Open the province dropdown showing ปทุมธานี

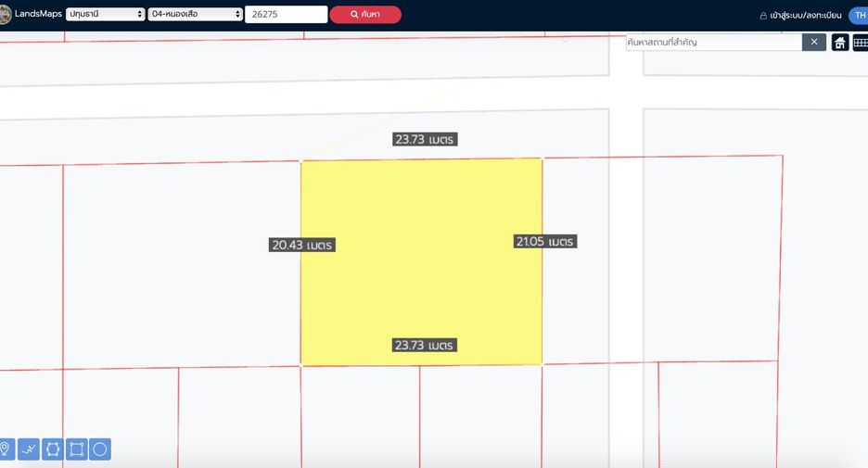click(105, 15)
